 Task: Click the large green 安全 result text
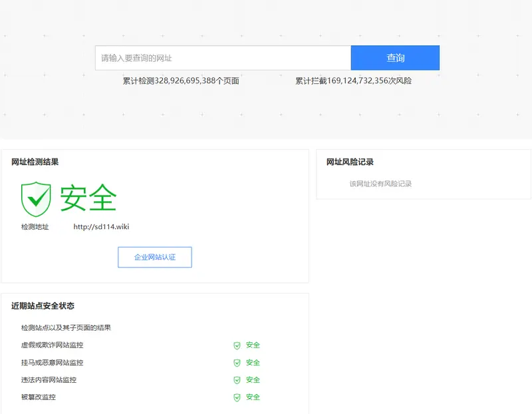(x=88, y=198)
